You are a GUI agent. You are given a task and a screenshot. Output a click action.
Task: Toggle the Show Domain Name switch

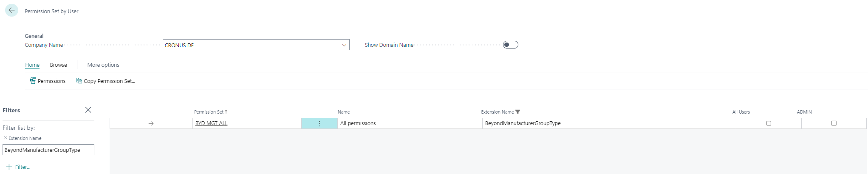[x=510, y=45]
